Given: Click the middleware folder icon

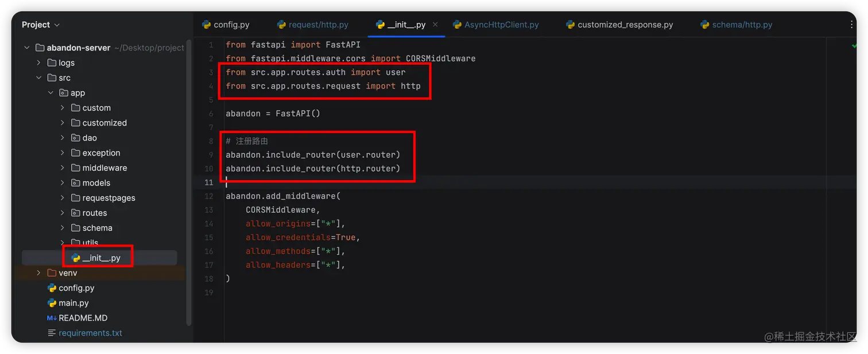Looking at the screenshot, I should [76, 168].
